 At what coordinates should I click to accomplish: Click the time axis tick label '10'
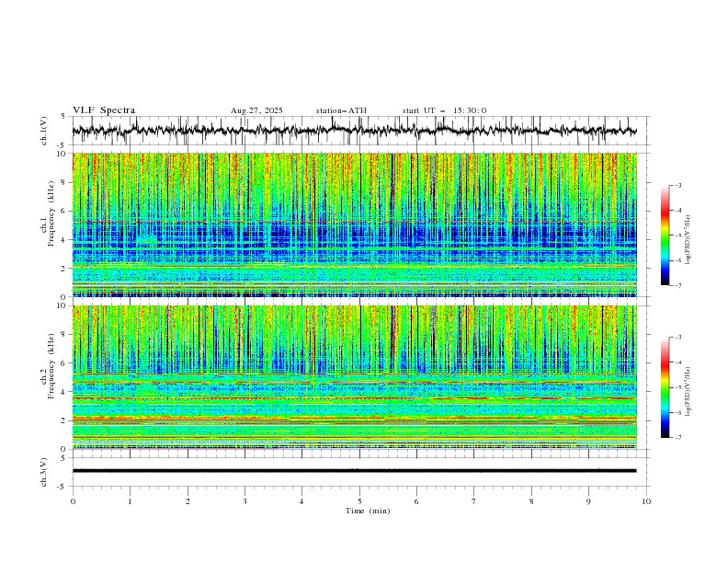pyautogui.click(x=646, y=501)
